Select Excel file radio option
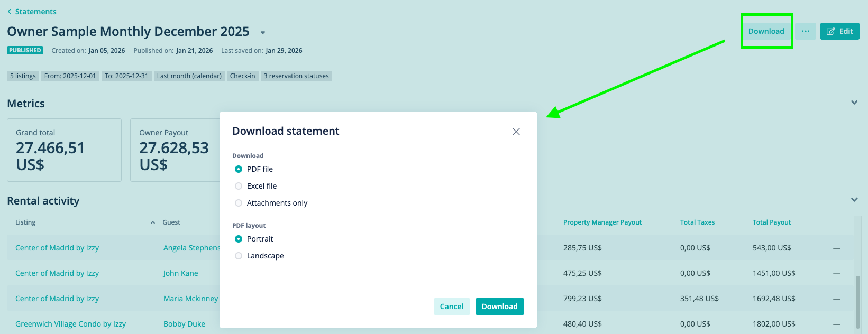This screenshot has height=334, width=868. pyautogui.click(x=239, y=186)
